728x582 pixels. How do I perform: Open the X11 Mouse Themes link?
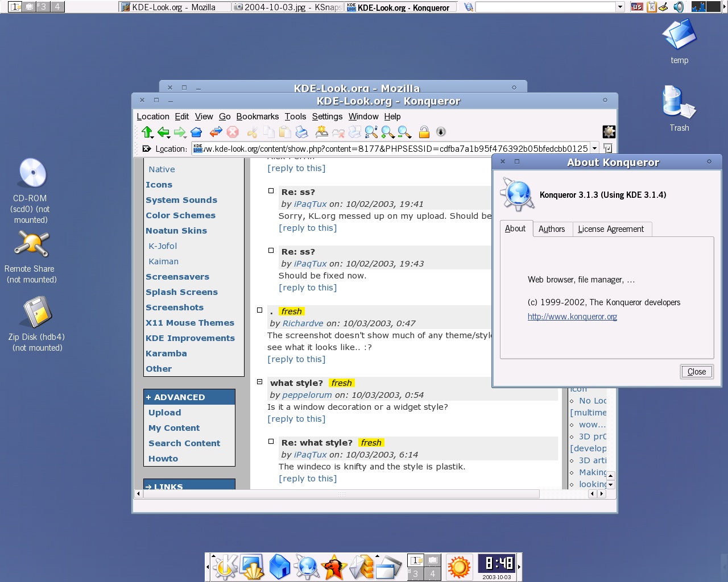190,323
